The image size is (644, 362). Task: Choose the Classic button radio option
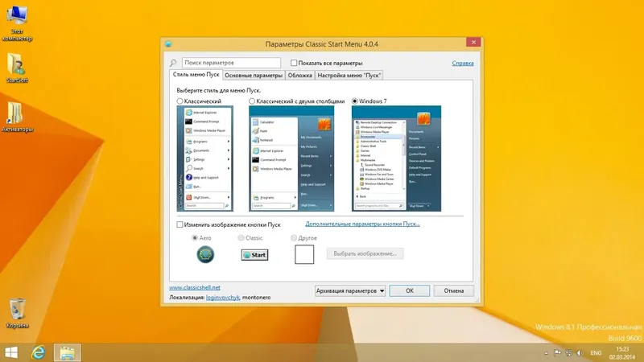[241, 237]
